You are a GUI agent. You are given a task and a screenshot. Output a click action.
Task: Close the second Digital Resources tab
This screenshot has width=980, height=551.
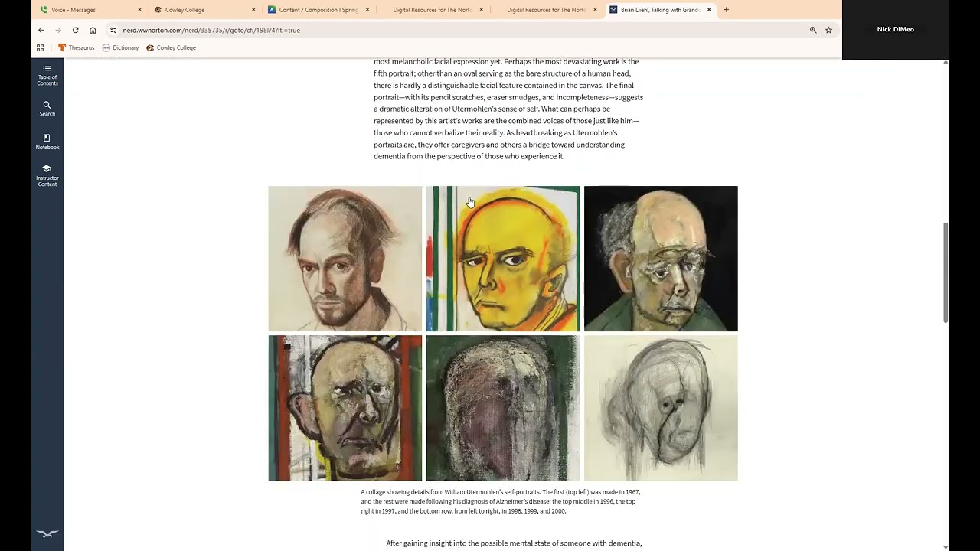(x=595, y=10)
